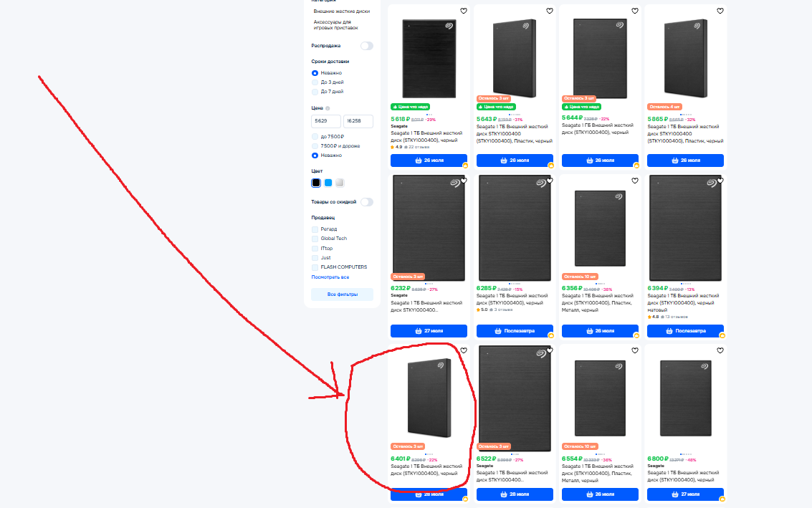Click the yellow badge icon on the 6 285 ₽ card
Screen dimensions: 812x508
coord(551,335)
